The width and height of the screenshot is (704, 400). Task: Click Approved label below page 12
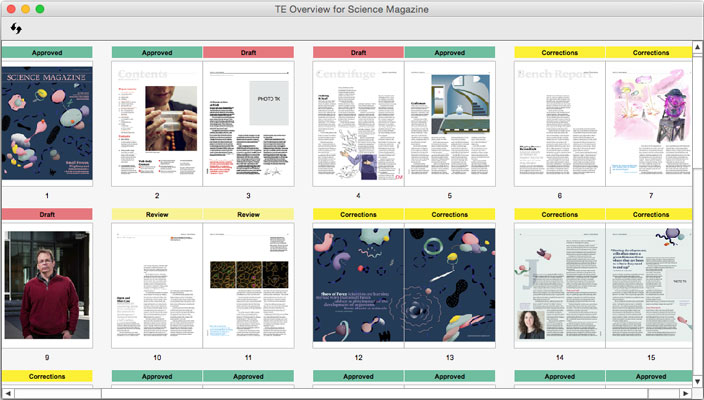click(x=358, y=376)
